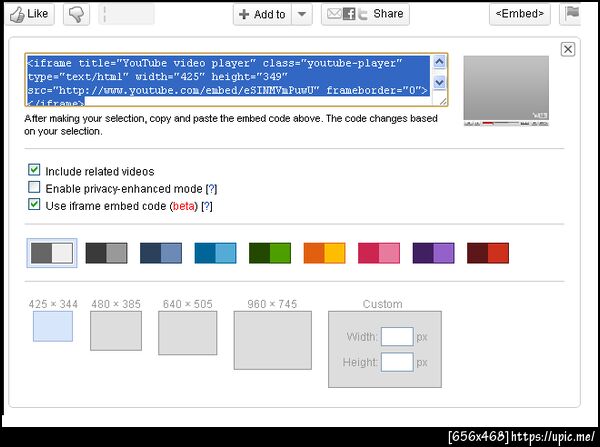Close the embed panel with X
Viewport: 600px width, 447px height.
click(568, 49)
